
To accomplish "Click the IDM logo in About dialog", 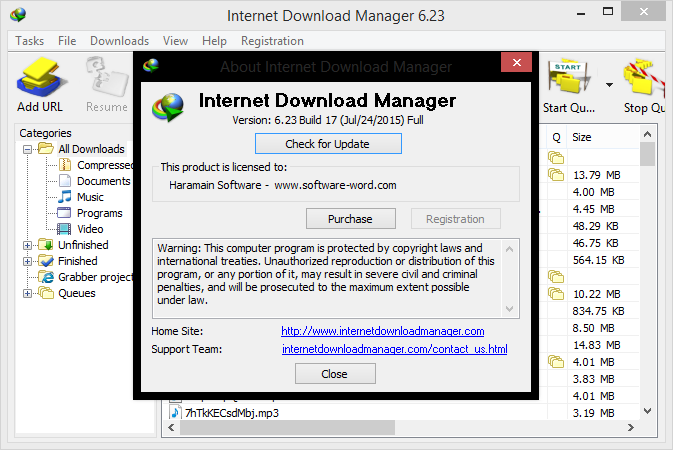I will click(x=168, y=107).
